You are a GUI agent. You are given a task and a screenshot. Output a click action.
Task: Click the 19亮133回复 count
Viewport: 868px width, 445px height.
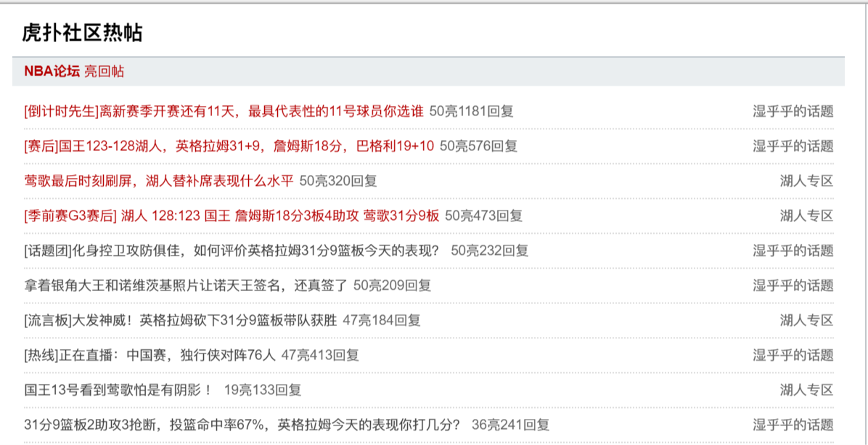point(263,390)
